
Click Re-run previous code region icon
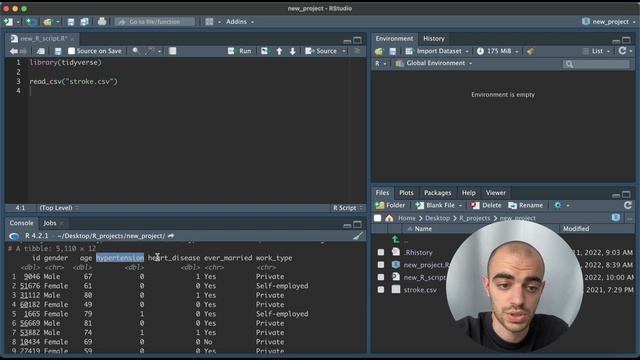(264, 51)
